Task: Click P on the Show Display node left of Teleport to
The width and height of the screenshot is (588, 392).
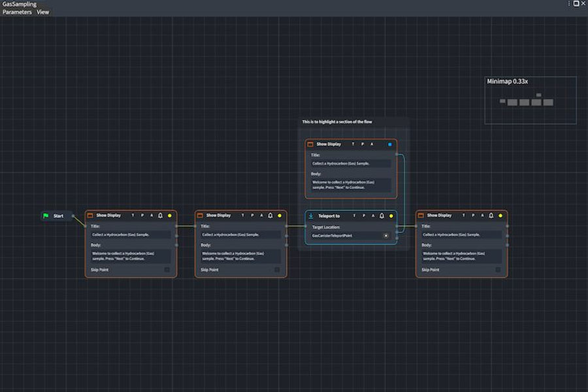Action: pyautogui.click(x=252, y=216)
